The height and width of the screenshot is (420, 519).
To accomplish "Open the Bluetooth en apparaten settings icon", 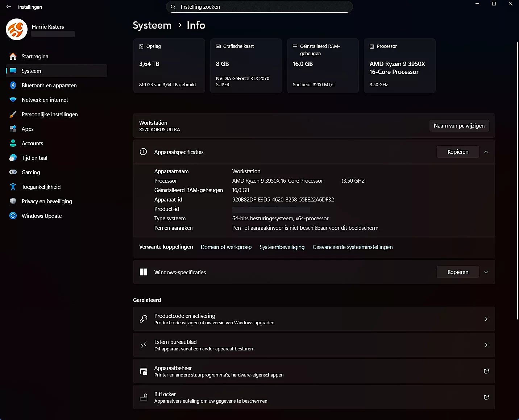I will click(x=13, y=85).
